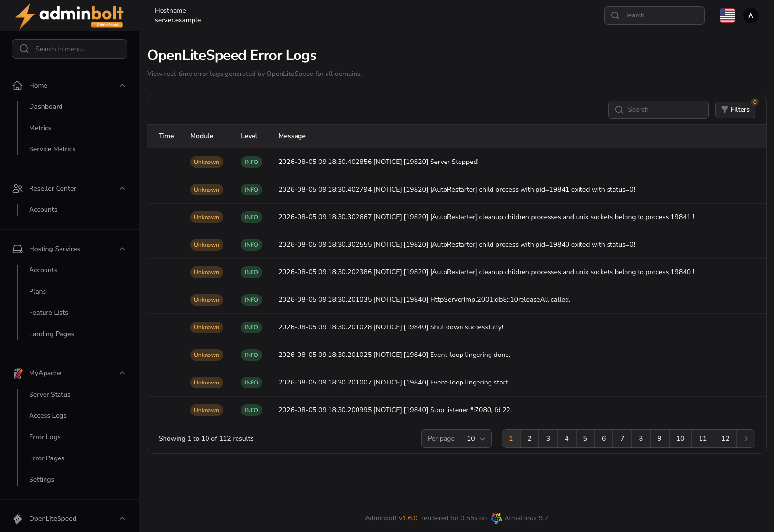The height and width of the screenshot is (532, 774).
Task: Click the top header Search field
Action: (655, 15)
